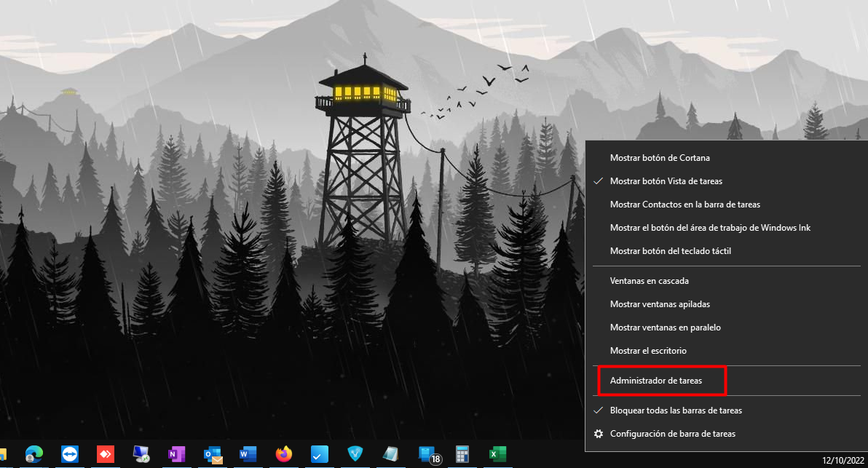
Task: Open Excel from the taskbar
Action: (x=497, y=454)
